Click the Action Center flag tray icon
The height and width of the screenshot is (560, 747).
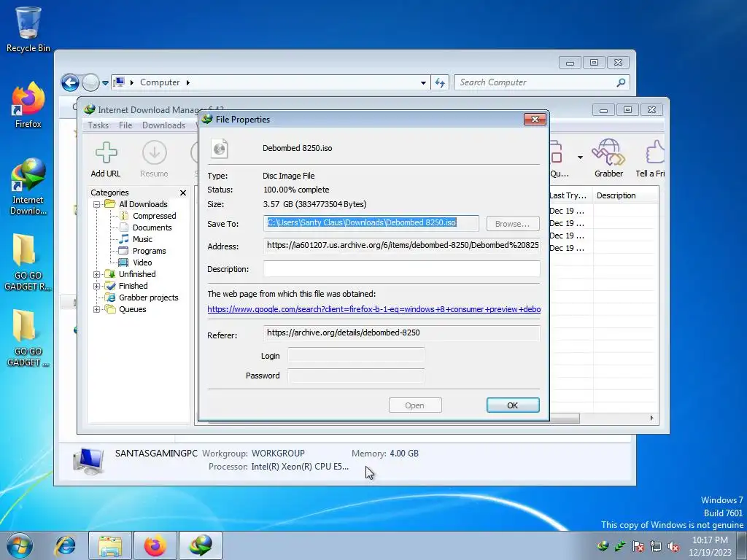(638, 546)
